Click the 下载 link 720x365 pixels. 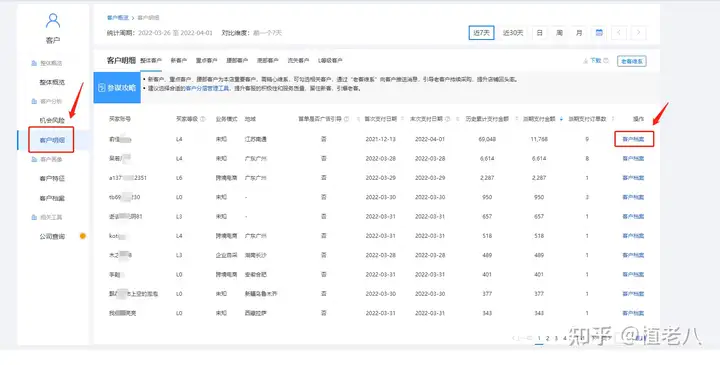pos(596,61)
